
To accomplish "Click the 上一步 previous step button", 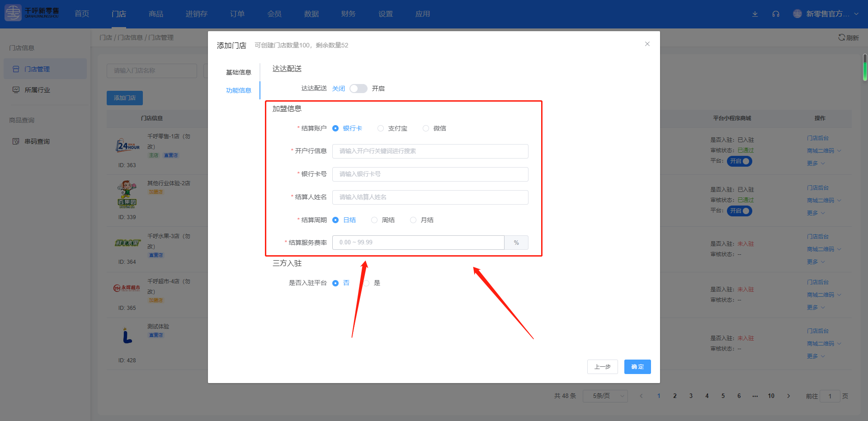I will (602, 367).
